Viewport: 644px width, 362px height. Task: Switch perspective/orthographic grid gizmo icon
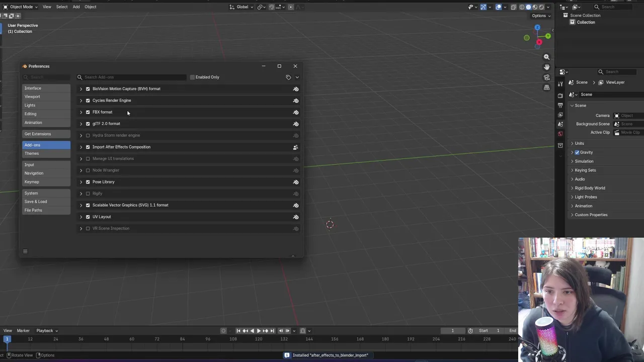point(547,87)
